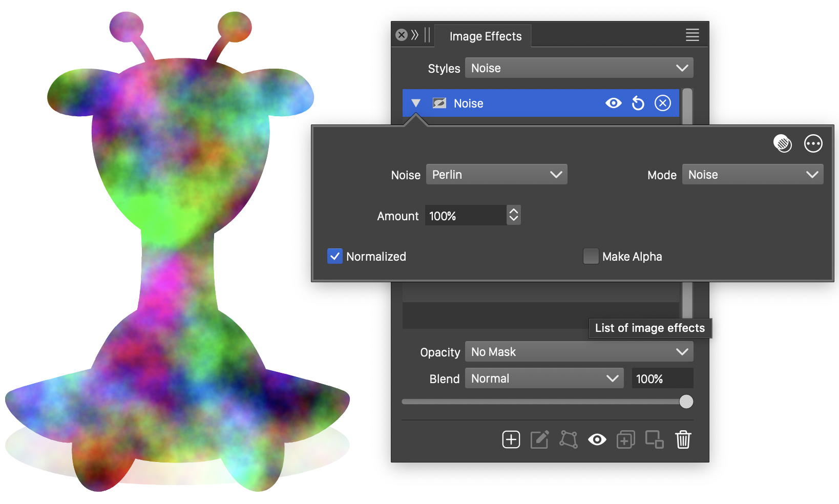Click the effect shape bounds icon
The width and height of the screenshot is (839, 504).
(x=569, y=439)
